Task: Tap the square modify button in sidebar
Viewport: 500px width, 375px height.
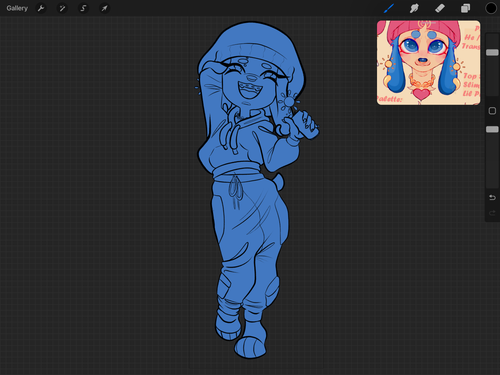Action: tap(492, 110)
